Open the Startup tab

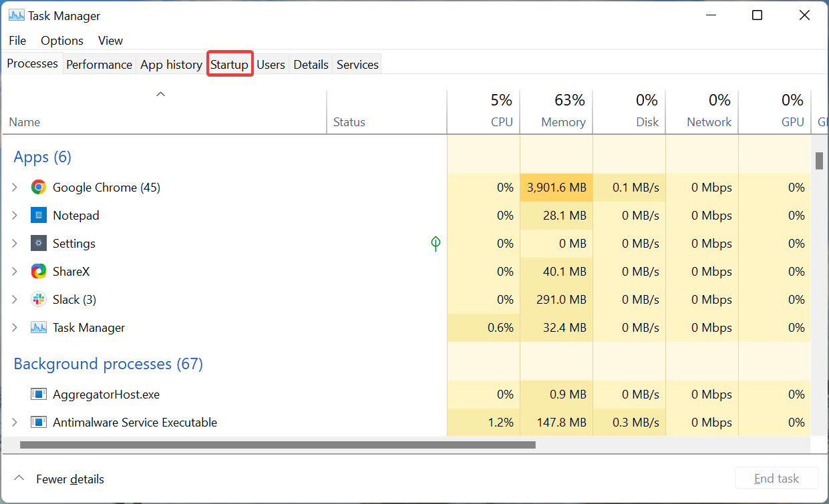(229, 64)
